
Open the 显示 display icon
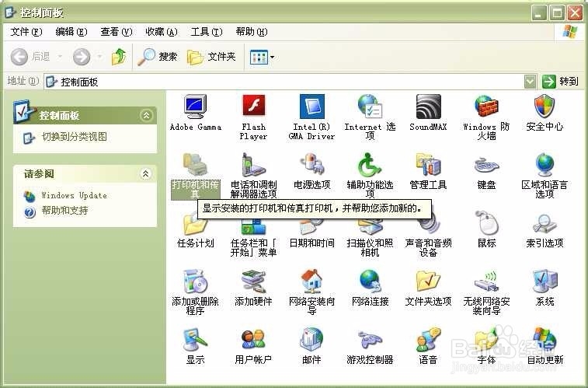pos(196,340)
